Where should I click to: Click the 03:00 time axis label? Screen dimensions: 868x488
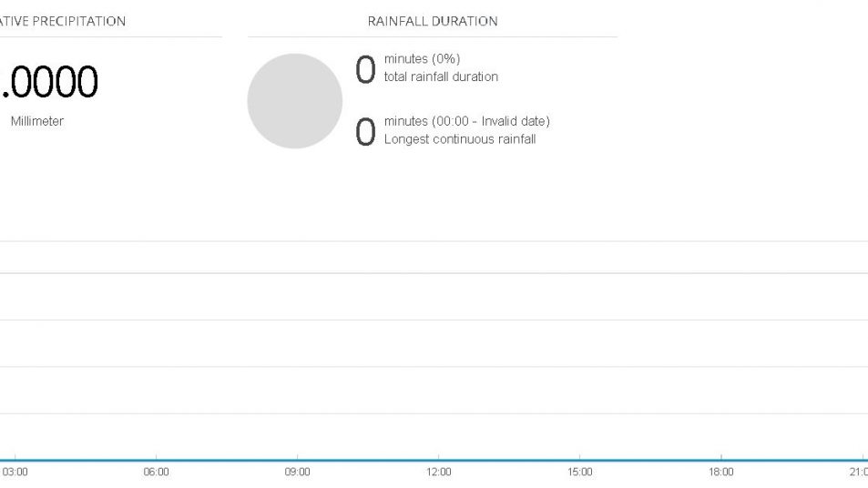coord(15,473)
